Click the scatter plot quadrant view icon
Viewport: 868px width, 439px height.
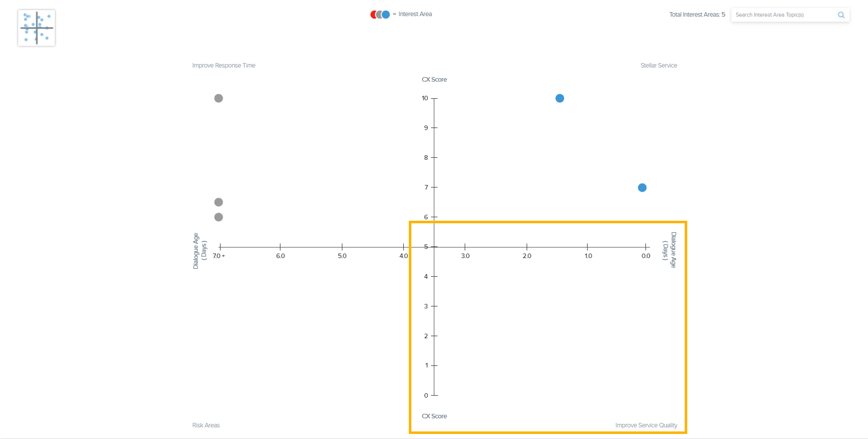click(x=36, y=28)
